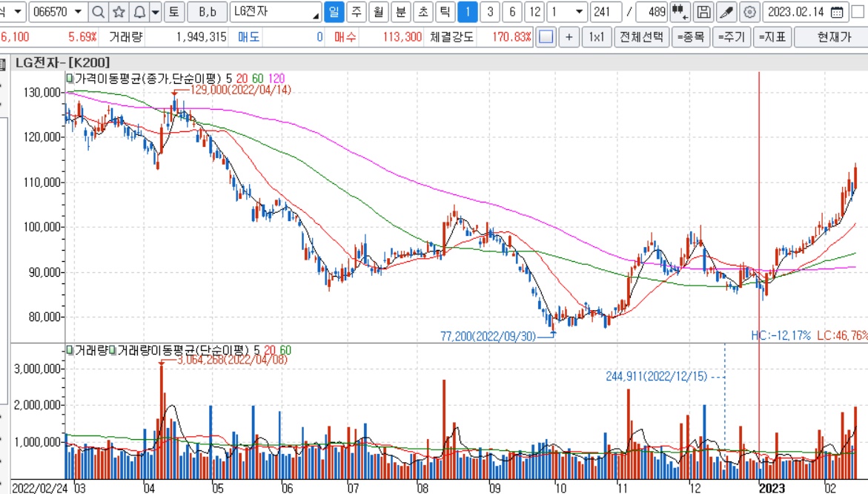Click the date field 2023.02.14

point(796,12)
